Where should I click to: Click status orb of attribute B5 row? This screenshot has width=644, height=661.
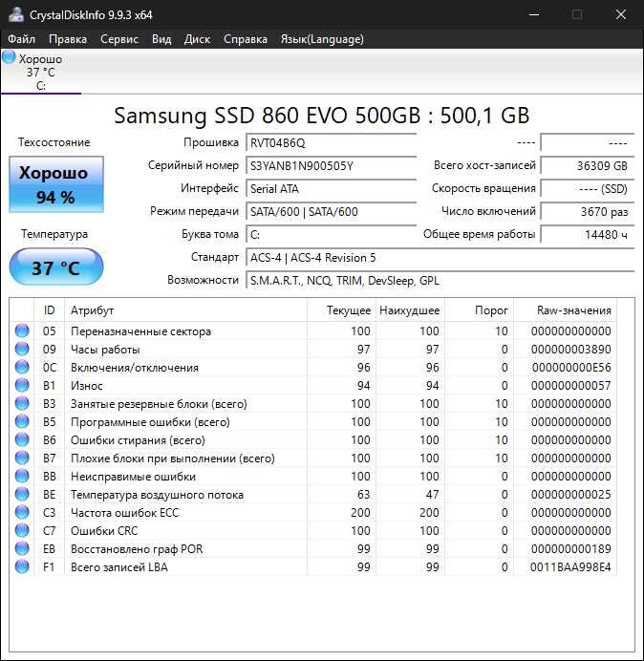(x=22, y=421)
